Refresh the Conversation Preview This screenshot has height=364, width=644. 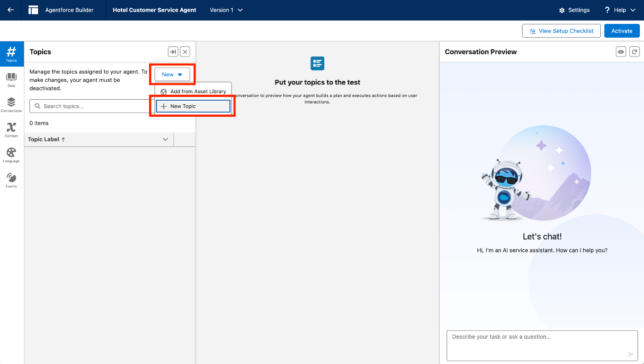(x=634, y=52)
